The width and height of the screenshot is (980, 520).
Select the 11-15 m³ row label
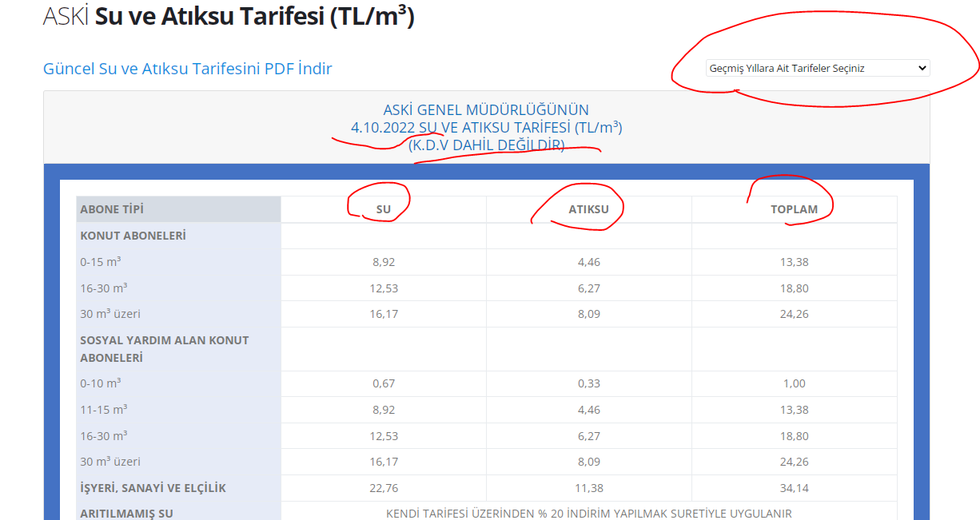[x=103, y=410]
